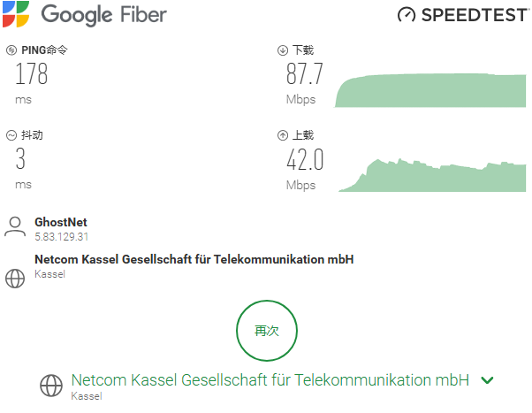Click the Speedtest gauge logo icon
Image resolution: width=532 pixels, height=413 pixels.
tap(407, 15)
